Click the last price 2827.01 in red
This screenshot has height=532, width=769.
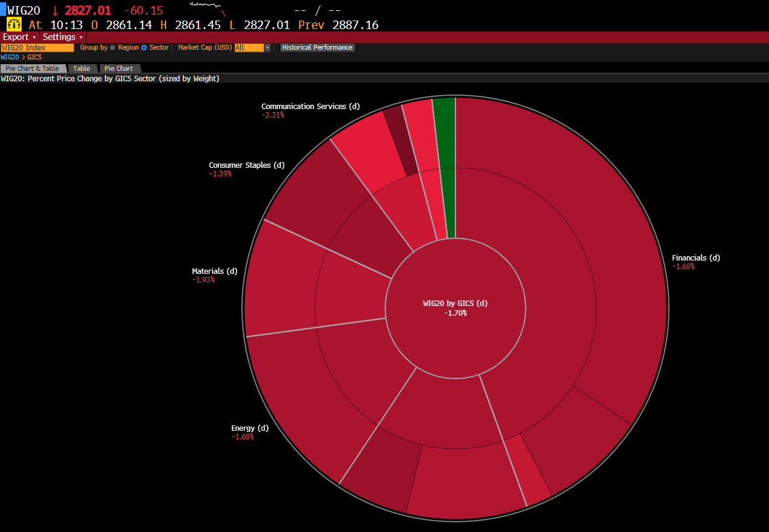click(x=87, y=10)
